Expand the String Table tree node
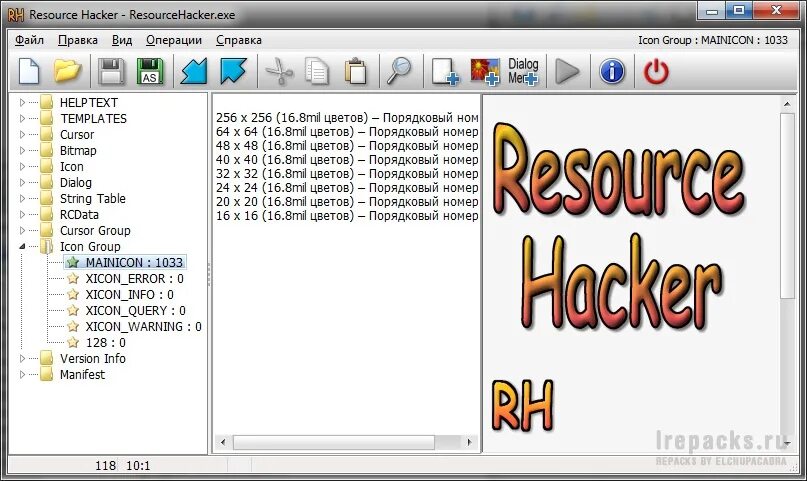Viewport: 807px width, 481px height. click(x=22, y=198)
